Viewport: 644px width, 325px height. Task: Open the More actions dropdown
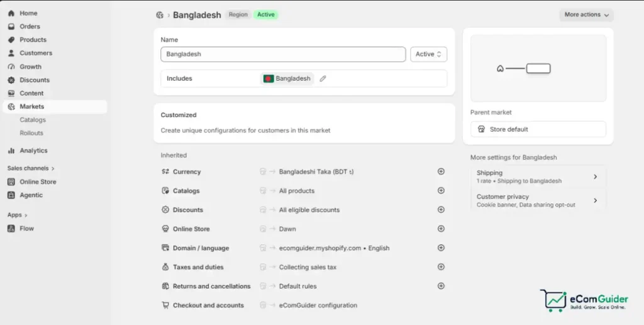coord(586,15)
